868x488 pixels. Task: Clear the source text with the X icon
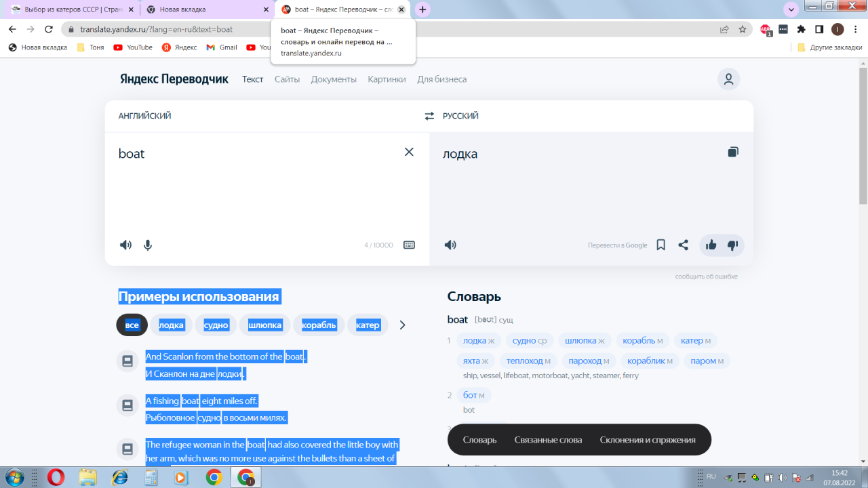coord(409,152)
